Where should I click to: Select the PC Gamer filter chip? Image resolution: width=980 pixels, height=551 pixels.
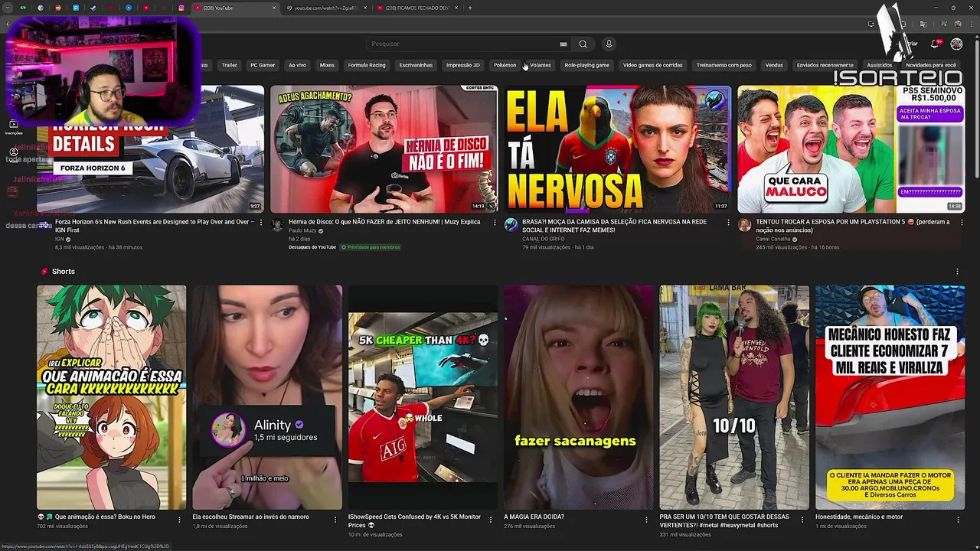(x=263, y=65)
